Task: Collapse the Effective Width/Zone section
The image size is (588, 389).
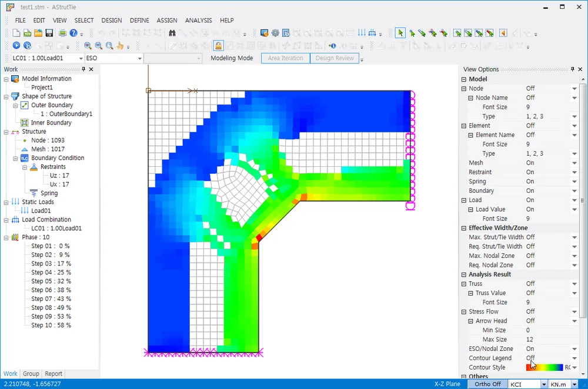Action: click(464, 228)
